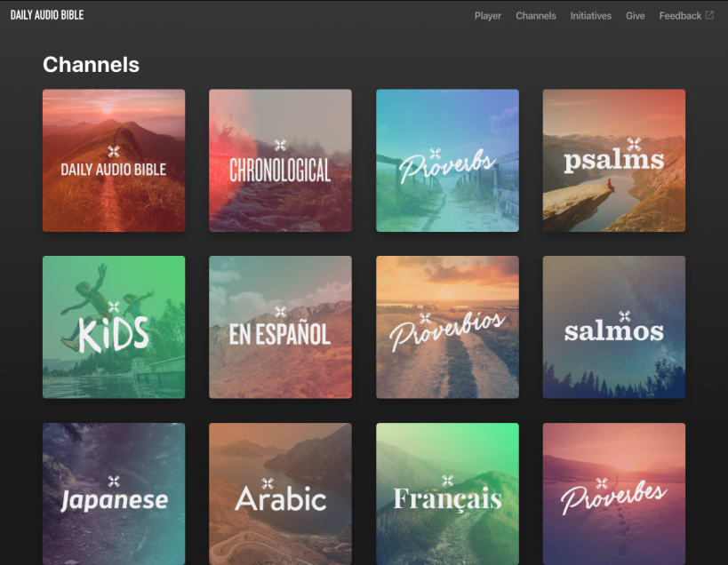Go to Player in the top navigation
This screenshot has width=728, height=565.
pos(487,16)
